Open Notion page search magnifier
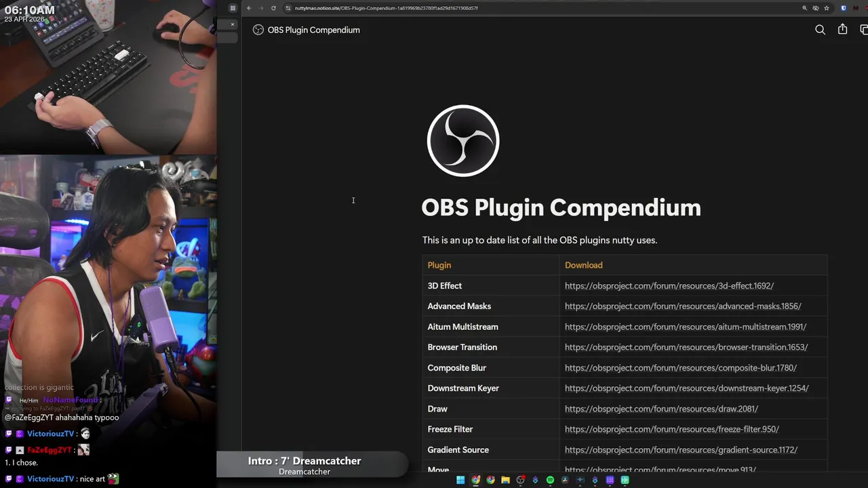 coord(820,30)
